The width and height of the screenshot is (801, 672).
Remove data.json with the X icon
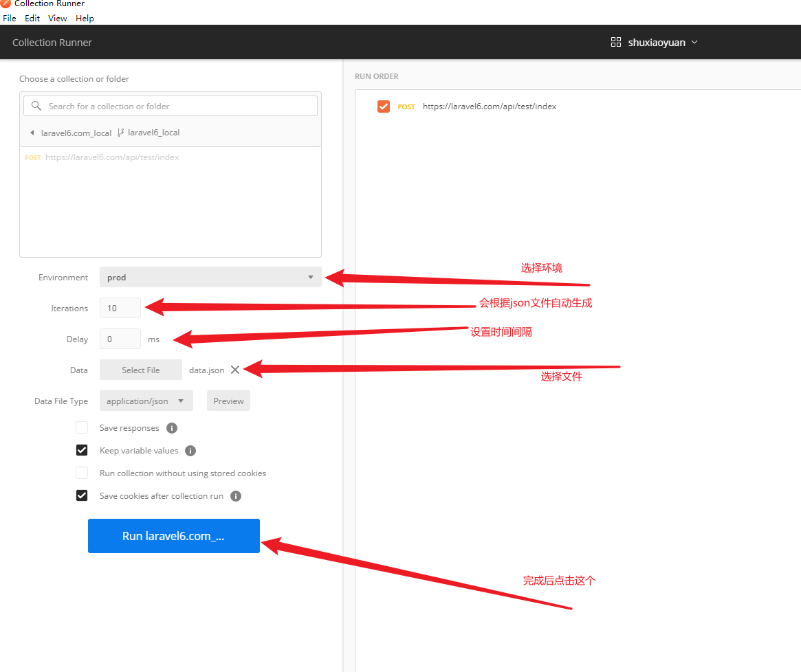pos(235,370)
